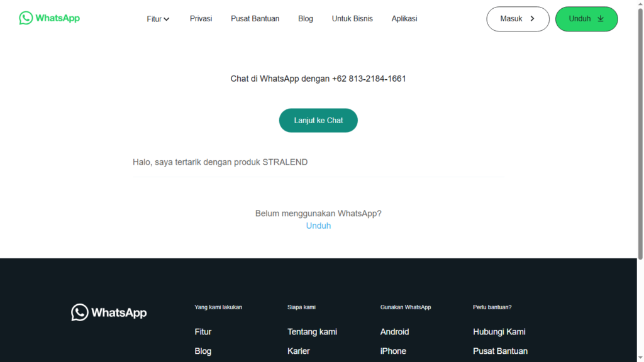The width and height of the screenshot is (644, 362).
Task: Click the STRALEND prefilled message text
Action: 220,162
